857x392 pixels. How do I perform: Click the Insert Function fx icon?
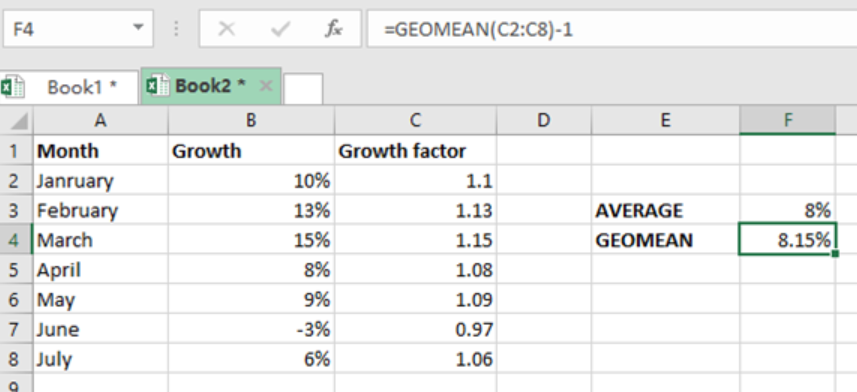click(333, 28)
